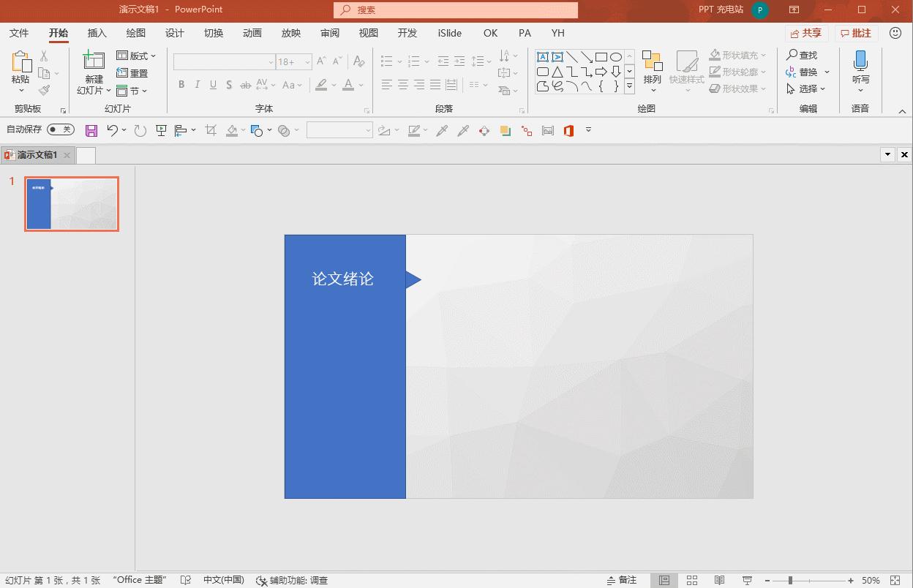Image resolution: width=913 pixels, height=588 pixels.
Task: Pick the oval shape from shapes gallery
Action: tap(616, 57)
